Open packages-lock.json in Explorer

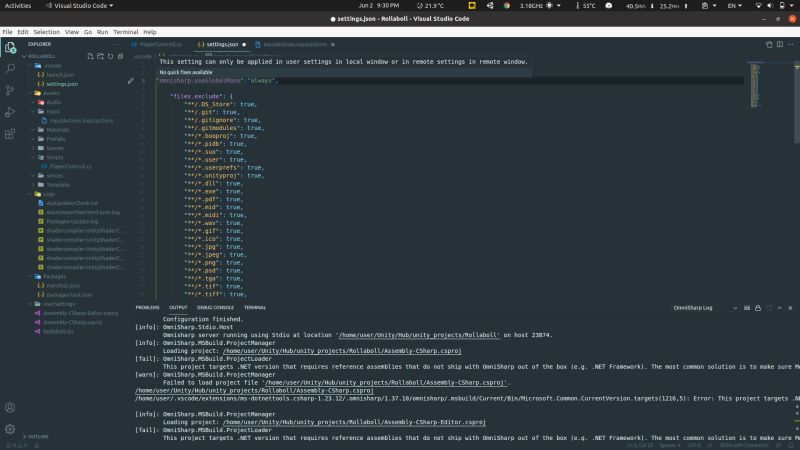[69, 295]
